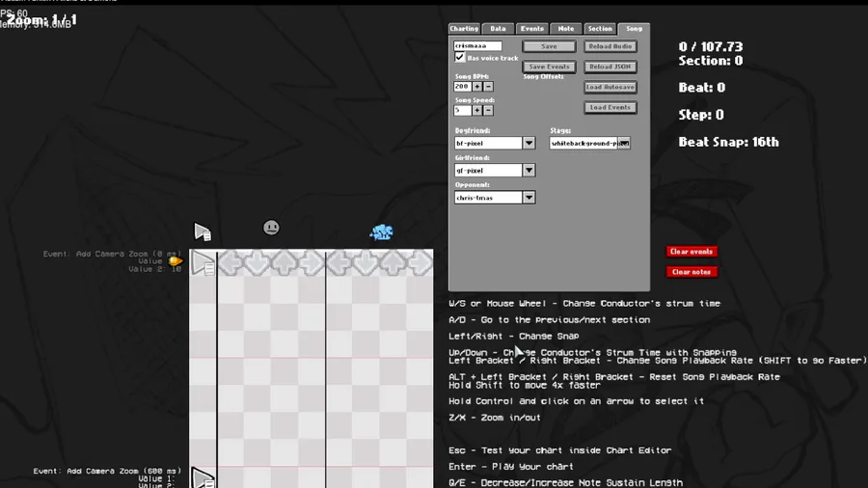Viewport: 868px width, 488px height.
Task: Click the 'A/D - Go to the previous/next section' text
Action: pos(549,320)
